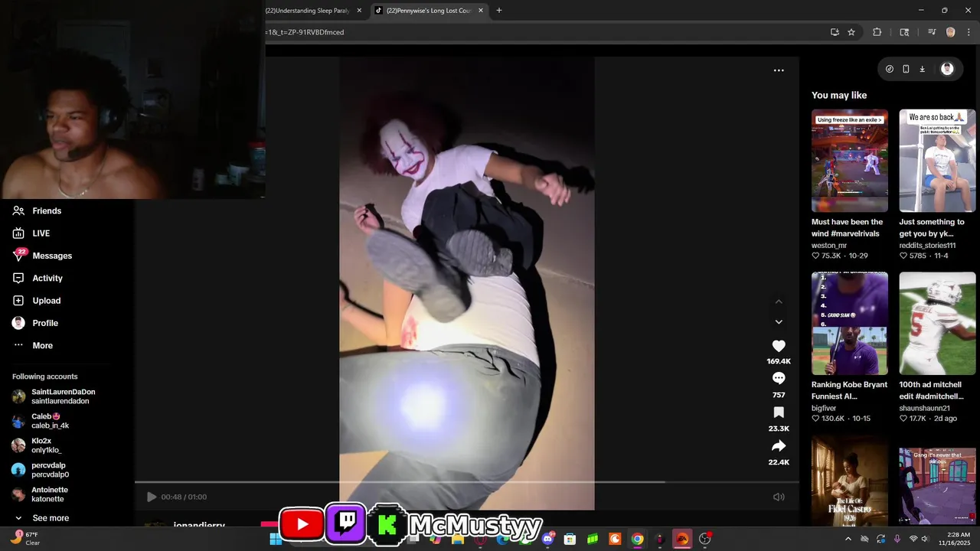Open Chrome profile avatar
Viewport: 980px width, 551px height.
click(x=951, y=32)
